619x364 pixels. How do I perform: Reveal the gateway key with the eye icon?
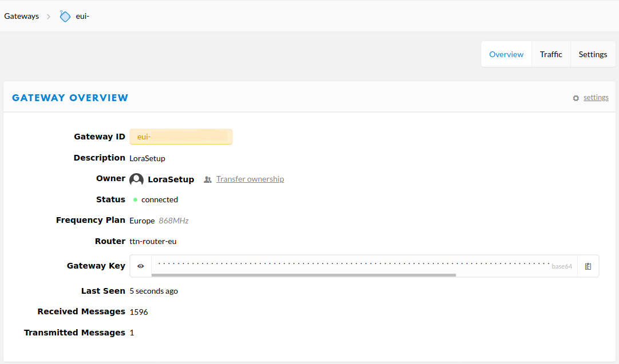click(x=141, y=266)
